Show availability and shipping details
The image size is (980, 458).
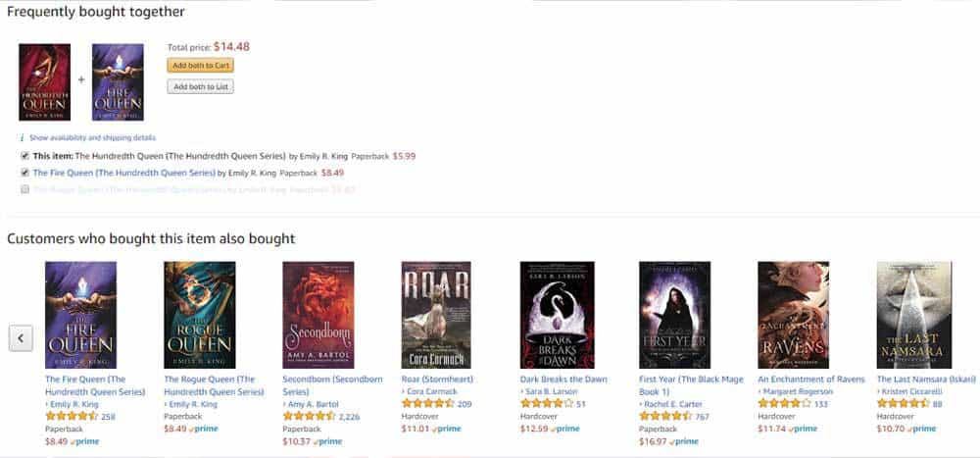click(x=92, y=137)
